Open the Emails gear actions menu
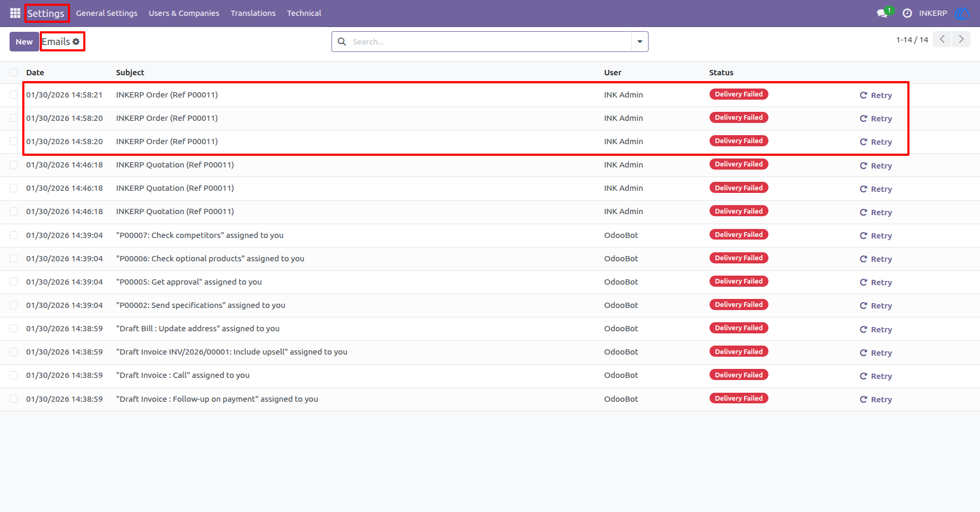 (x=76, y=41)
